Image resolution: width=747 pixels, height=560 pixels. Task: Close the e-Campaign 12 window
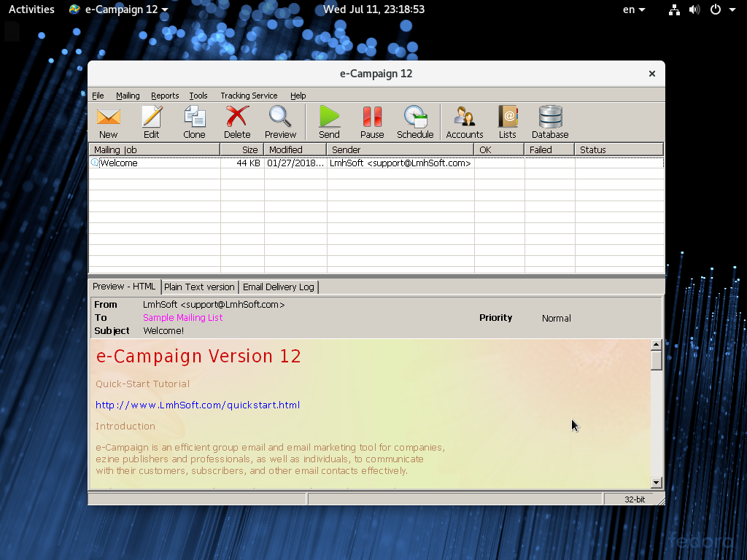pos(651,74)
